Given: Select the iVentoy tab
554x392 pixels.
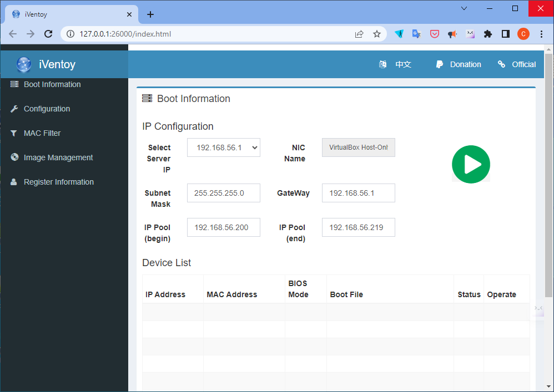Looking at the screenshot, I should [71, 14].
